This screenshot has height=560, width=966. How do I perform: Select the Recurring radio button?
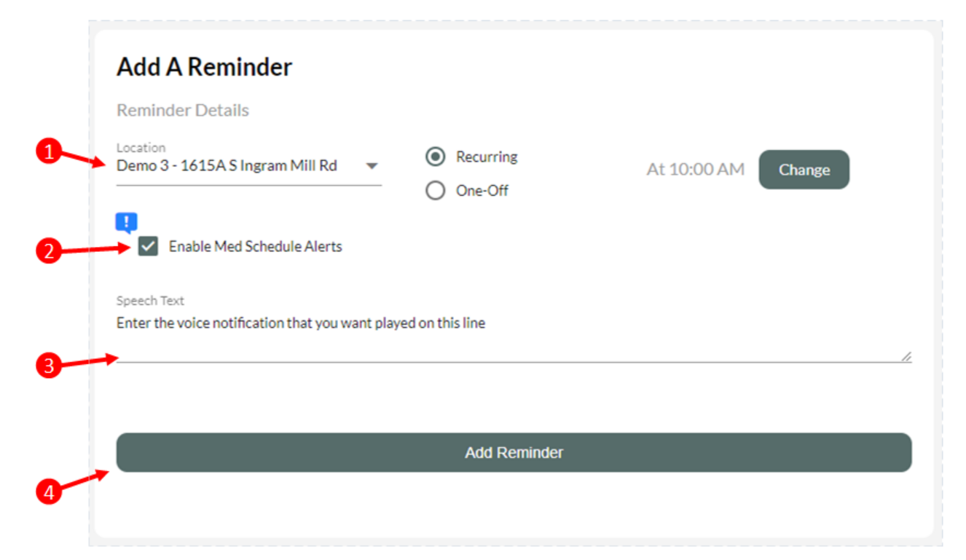click(x=436, y=157)
